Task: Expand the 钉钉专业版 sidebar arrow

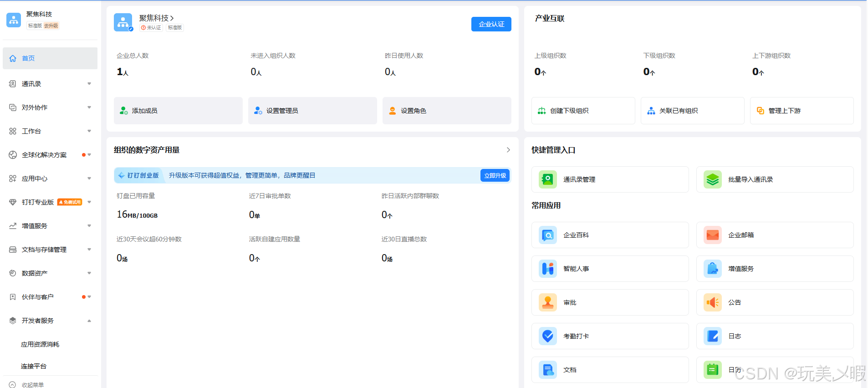Action: (x=89, y=202)
